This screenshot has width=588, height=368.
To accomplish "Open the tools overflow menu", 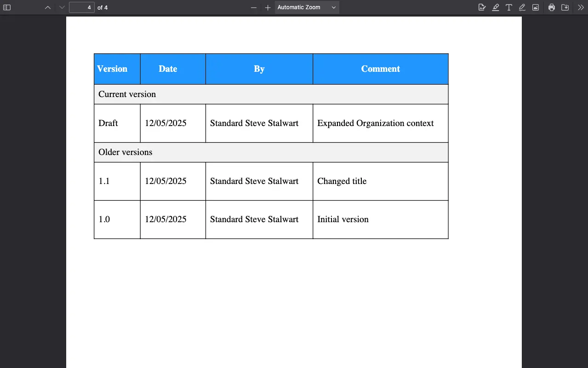I will click(581, 7).
